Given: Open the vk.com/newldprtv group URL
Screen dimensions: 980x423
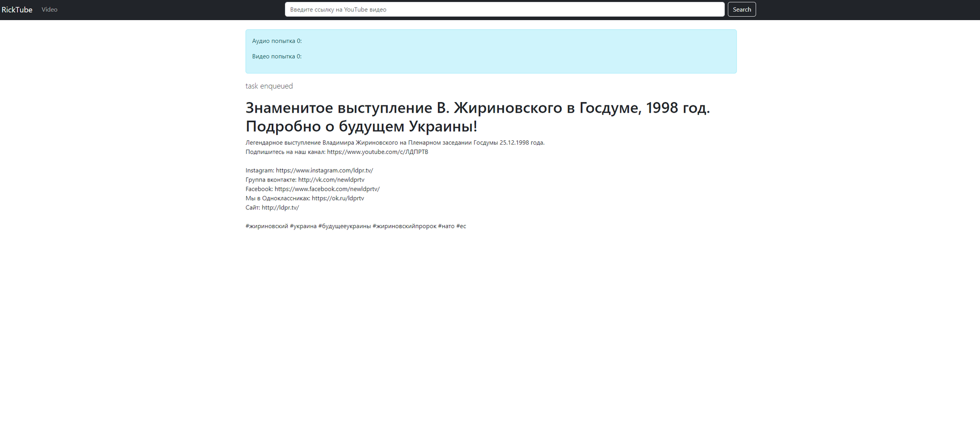Looking at the screenshot, I should coord(331,180).
